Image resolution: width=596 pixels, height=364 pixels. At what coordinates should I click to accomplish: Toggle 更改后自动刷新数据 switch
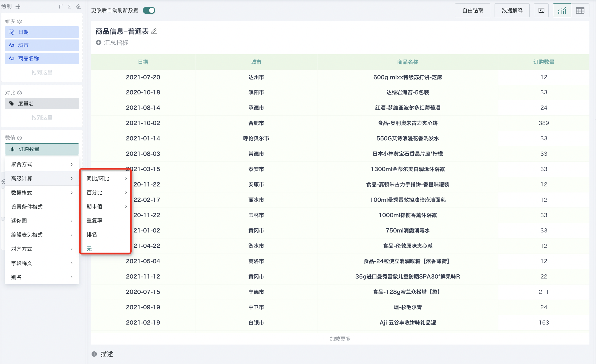pos(149,10)
